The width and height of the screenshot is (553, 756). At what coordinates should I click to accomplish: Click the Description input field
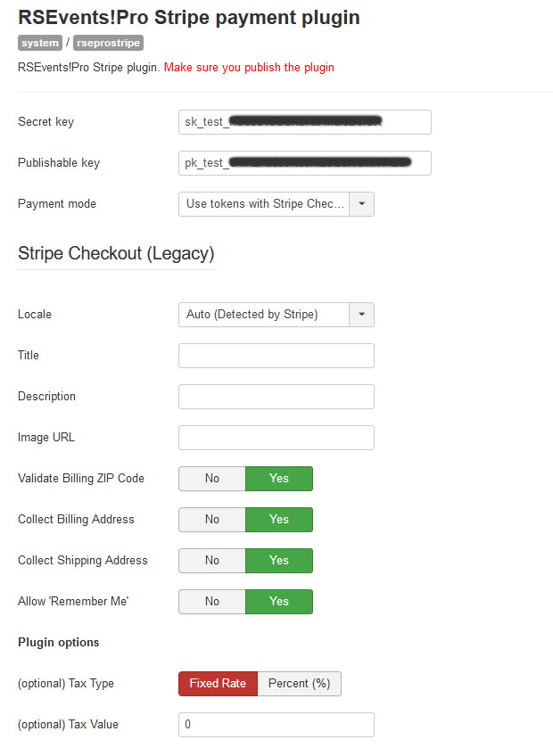[276, 397]
